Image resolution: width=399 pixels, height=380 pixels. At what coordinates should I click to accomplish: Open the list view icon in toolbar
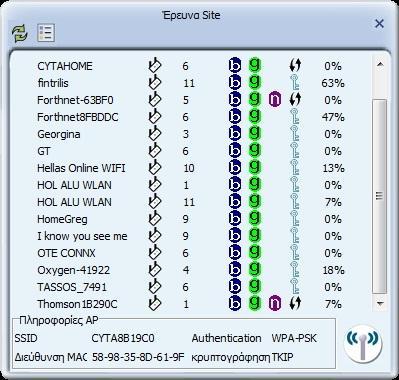[x=46, y=33]
